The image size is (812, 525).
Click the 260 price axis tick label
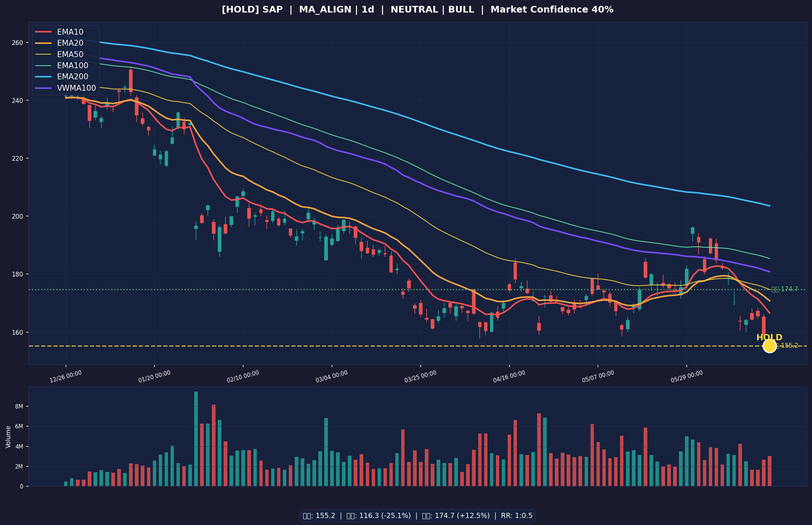[x=18, y=43]
